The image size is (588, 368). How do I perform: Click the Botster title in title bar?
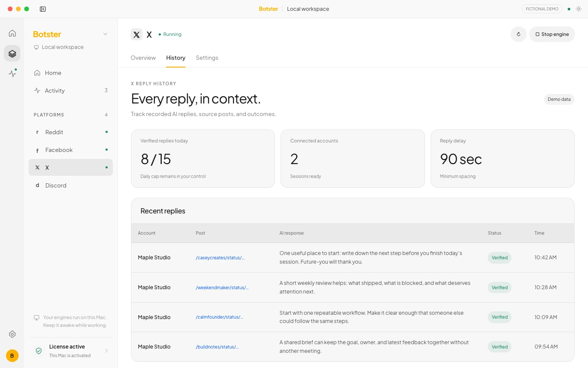tap(268, 9)
